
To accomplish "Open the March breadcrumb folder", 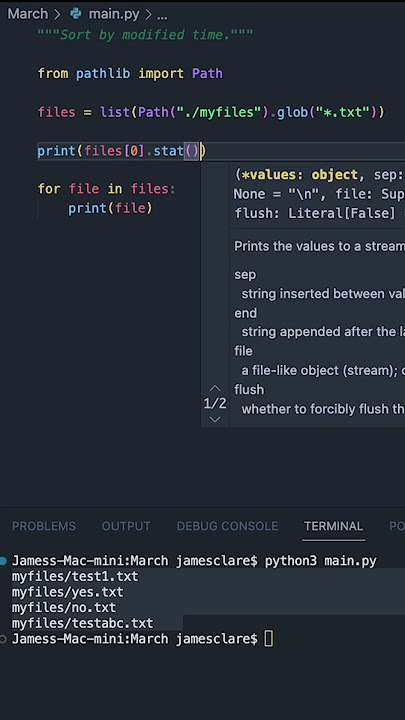I will tap(28, 14).
